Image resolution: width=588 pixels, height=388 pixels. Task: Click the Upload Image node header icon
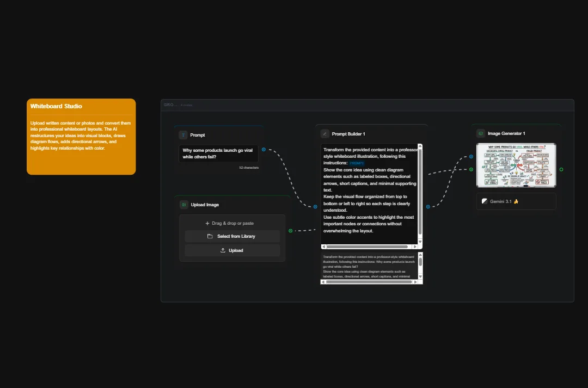click(x=183, y=205)
